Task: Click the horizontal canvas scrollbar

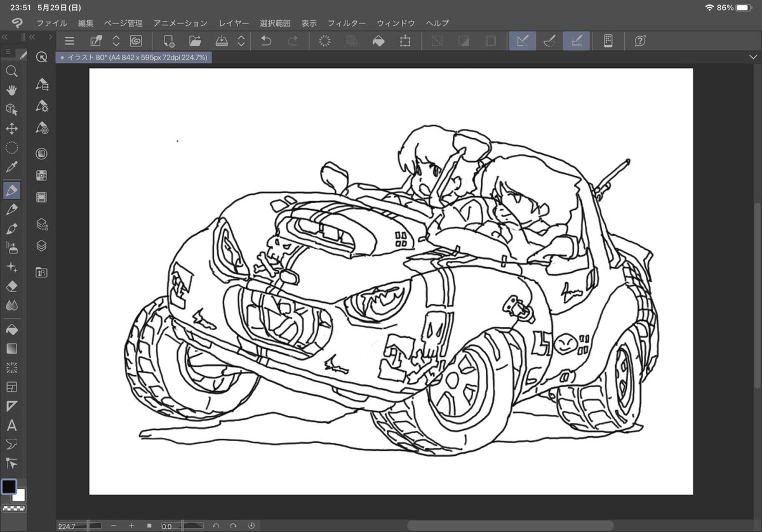Action: point(510,526)
